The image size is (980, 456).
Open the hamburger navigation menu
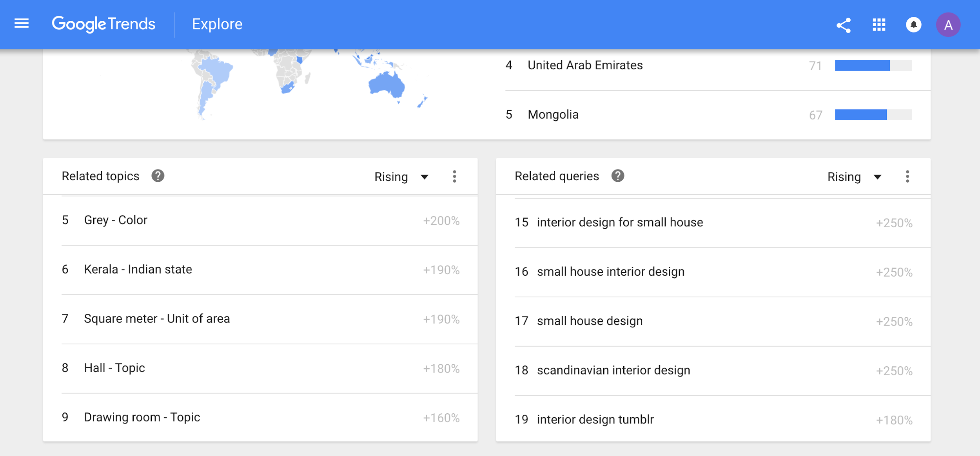22,24
